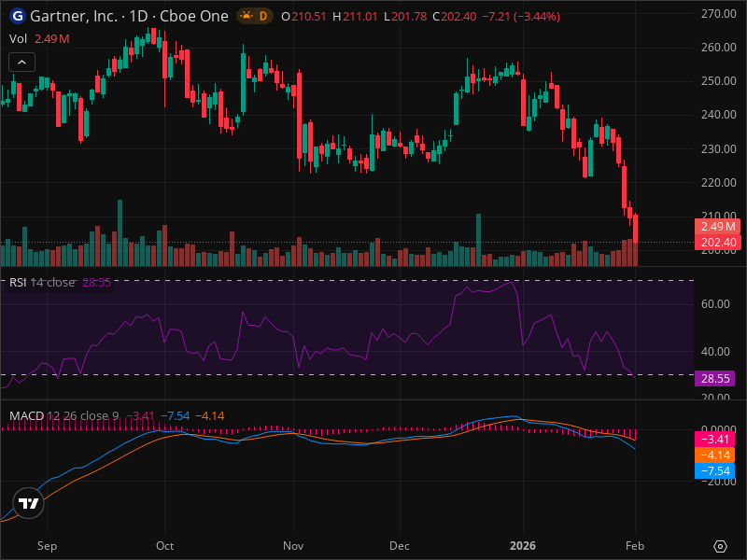The height and width of the screenshot is (560, 747).
Task: Click the MACD 0.0000 scale label
Action: click(x=719, y=429)
